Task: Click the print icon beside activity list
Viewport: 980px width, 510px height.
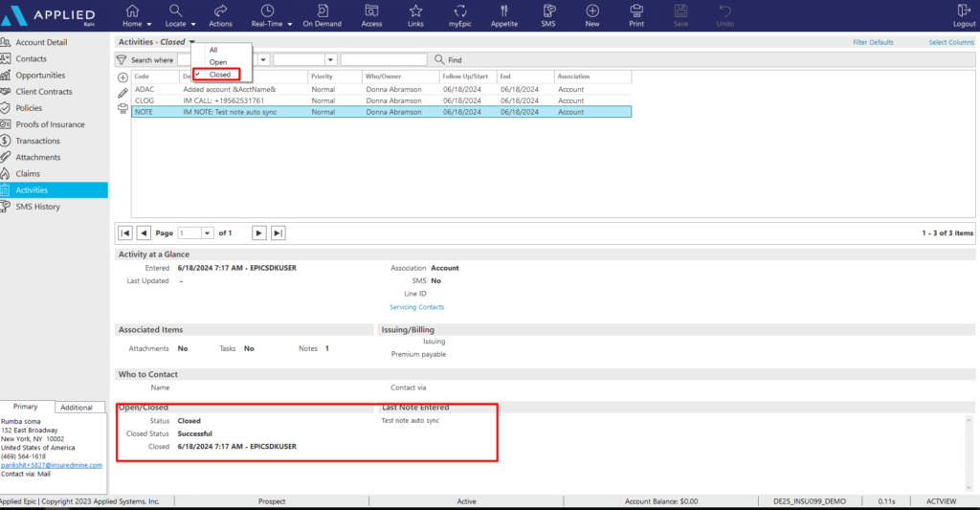Action: (x=123, y=109)
